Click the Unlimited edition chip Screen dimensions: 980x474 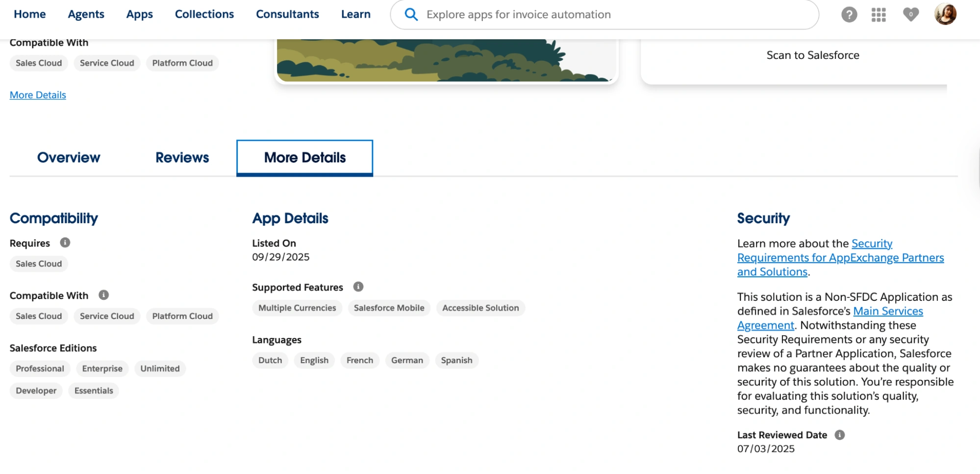(160, 369)
